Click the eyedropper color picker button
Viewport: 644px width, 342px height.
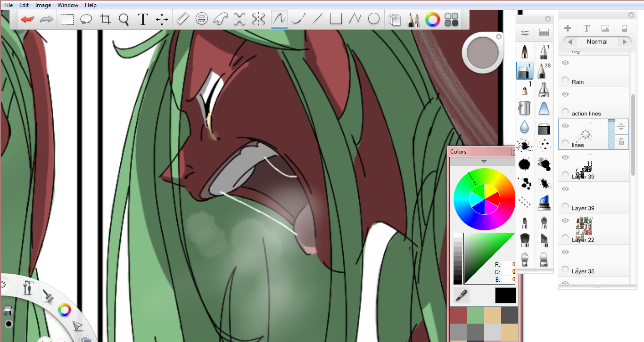462,295
